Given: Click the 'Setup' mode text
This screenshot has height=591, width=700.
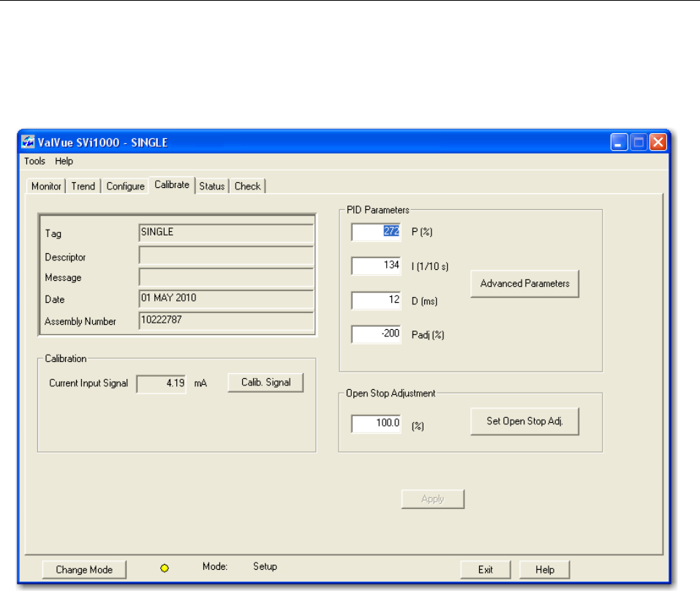Looking at the screenshot, I should (266, 566).
